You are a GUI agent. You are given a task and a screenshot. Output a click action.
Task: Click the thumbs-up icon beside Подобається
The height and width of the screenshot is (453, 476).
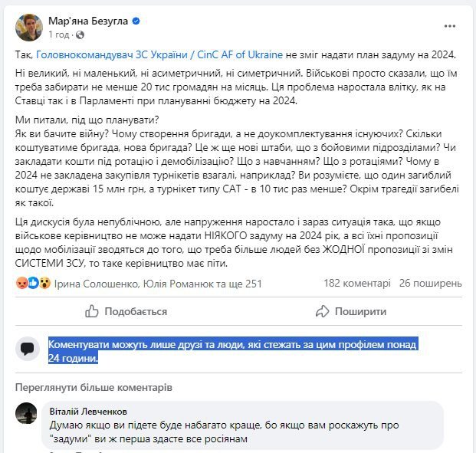92,311
